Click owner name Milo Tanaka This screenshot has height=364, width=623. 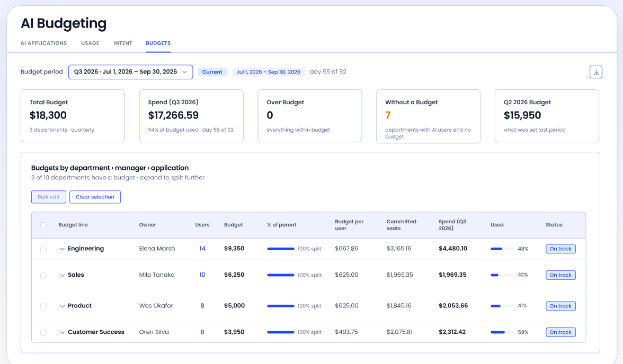click(x=157, y=275)
